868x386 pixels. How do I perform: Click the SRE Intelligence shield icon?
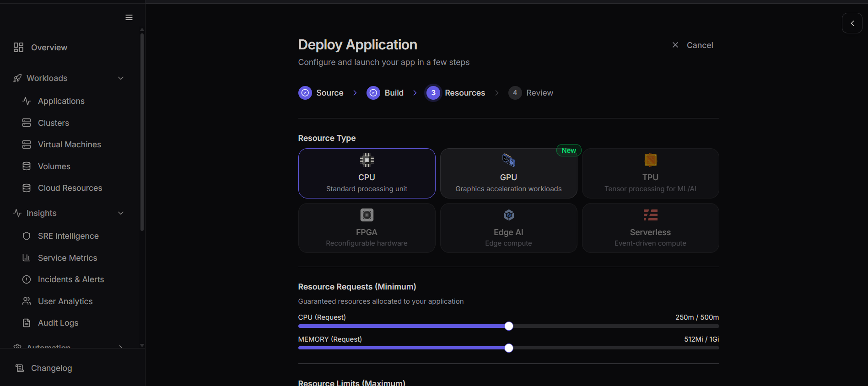tap(27, 236)
